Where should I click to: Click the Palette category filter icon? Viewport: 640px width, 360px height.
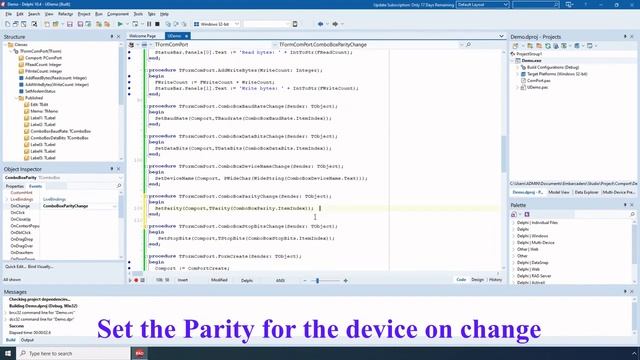(x=514, y=214)
